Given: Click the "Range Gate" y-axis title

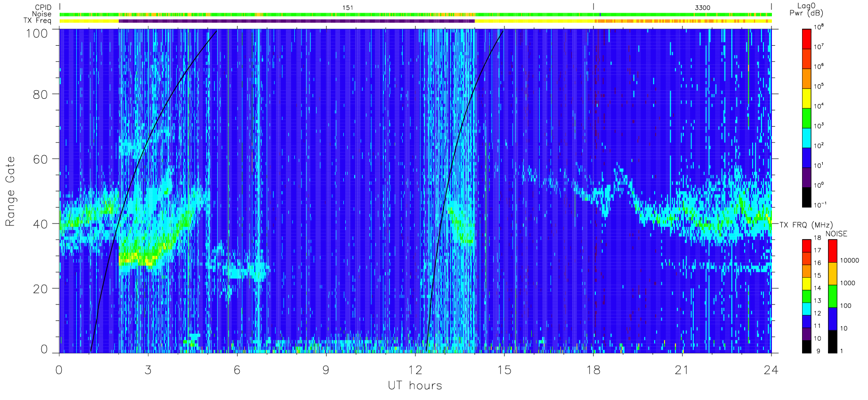Looking at the screenshot, I should (10, 192).
